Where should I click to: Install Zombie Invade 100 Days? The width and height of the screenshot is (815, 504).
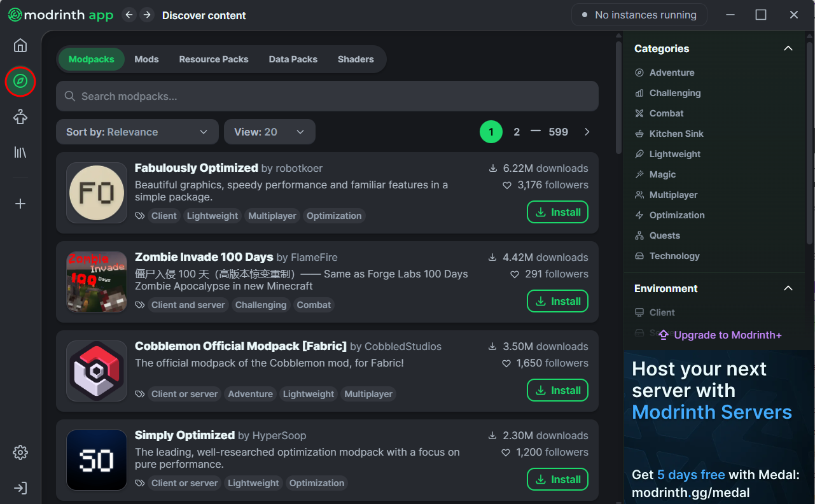point(557,301)
